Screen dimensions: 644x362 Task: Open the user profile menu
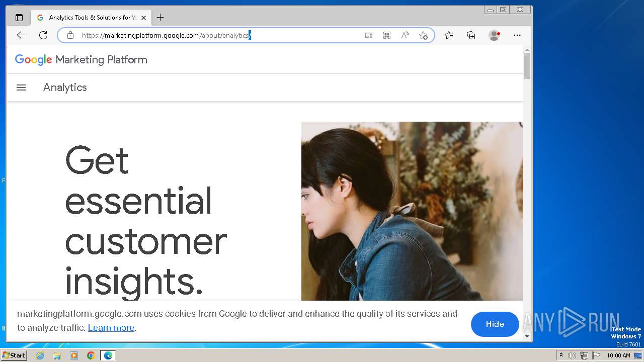(494, 35)
